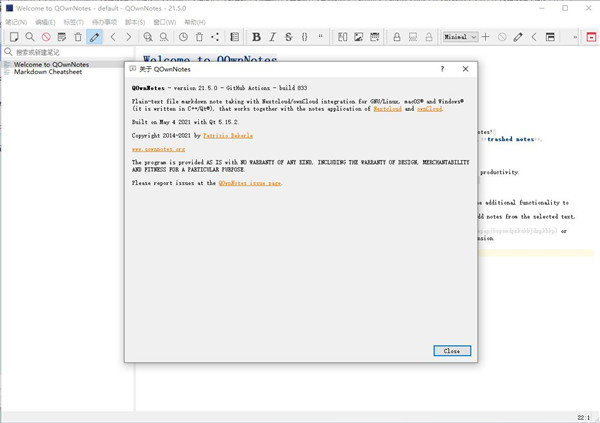Open the 笔记(N) menu
600x423 pixels.
tap(15, 21)
